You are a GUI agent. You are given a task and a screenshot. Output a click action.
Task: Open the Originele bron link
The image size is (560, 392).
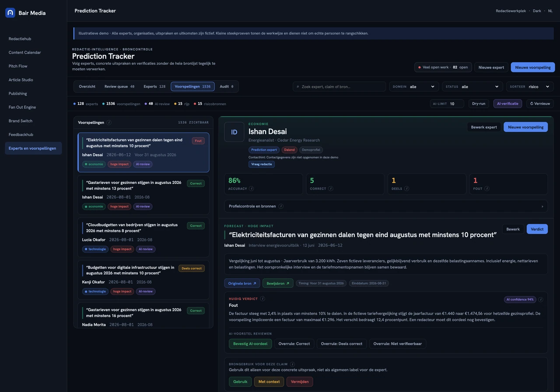[x=242, y=283]
